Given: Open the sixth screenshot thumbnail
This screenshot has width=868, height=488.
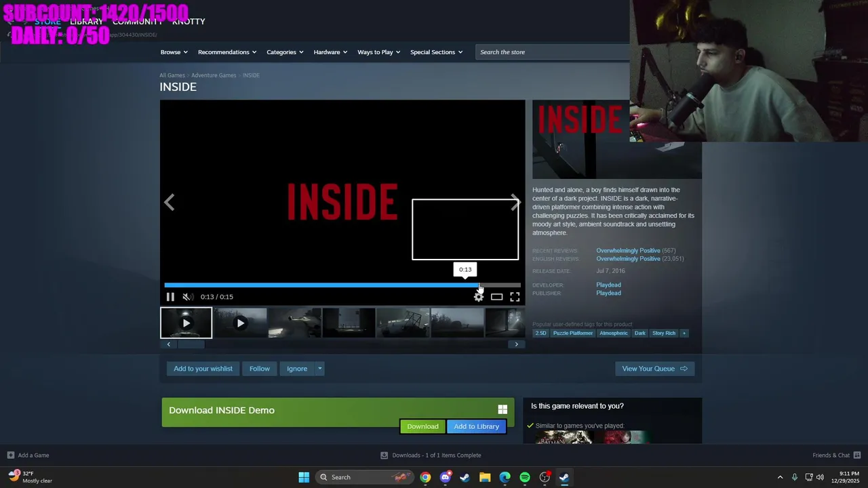Looking at the screenshot, I should pos(457,323).
